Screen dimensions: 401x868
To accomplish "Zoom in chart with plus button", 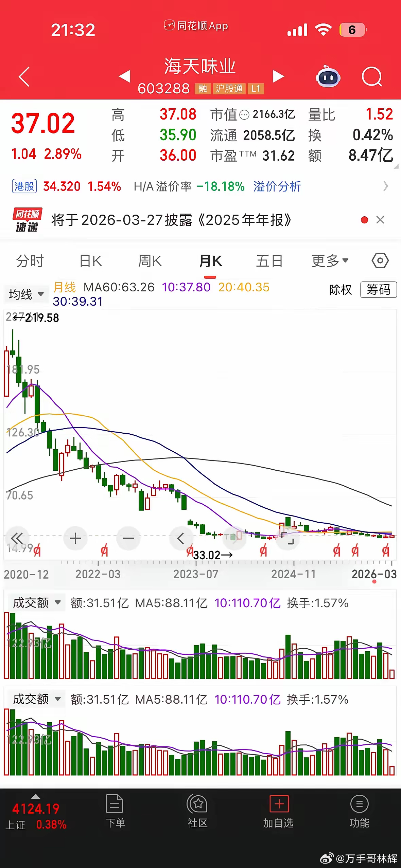I will tap(75, 538).
